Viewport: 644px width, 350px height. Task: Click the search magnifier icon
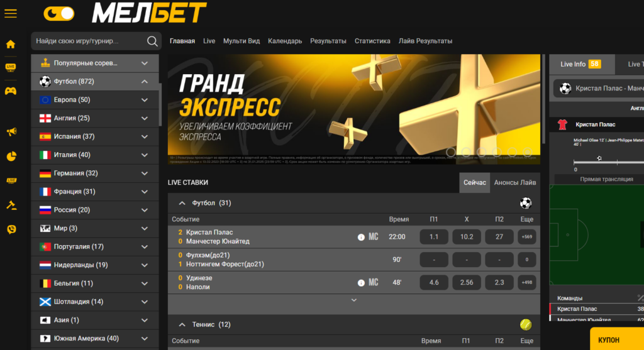coord(152,41)
